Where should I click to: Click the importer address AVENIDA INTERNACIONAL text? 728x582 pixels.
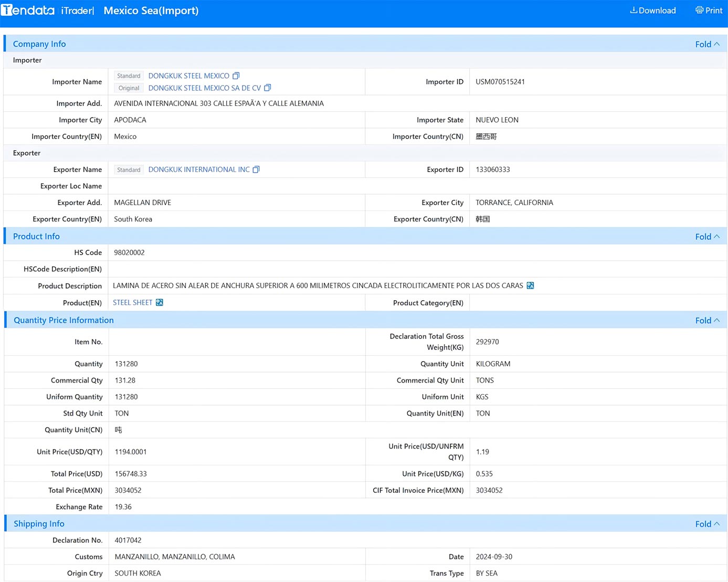[x=219, y=103]
